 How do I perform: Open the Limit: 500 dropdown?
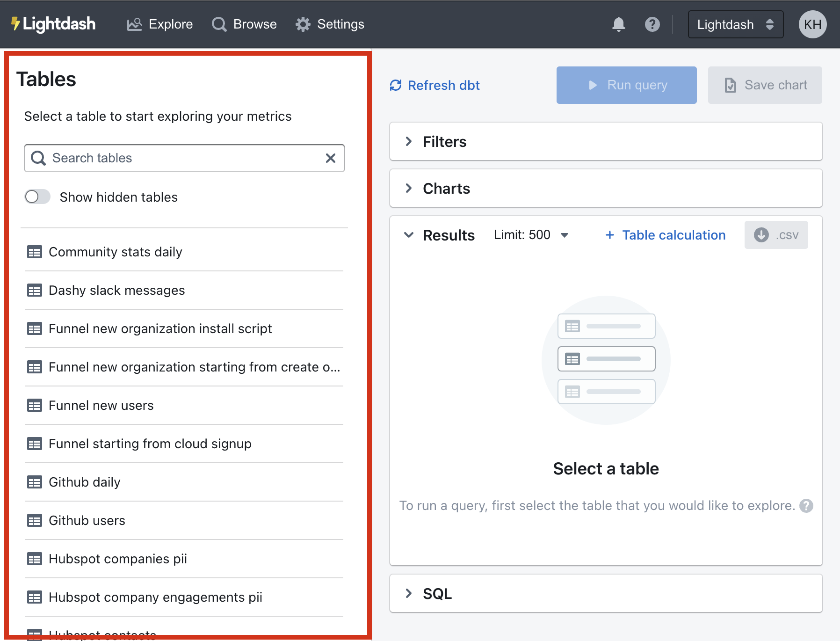(531, 235)
